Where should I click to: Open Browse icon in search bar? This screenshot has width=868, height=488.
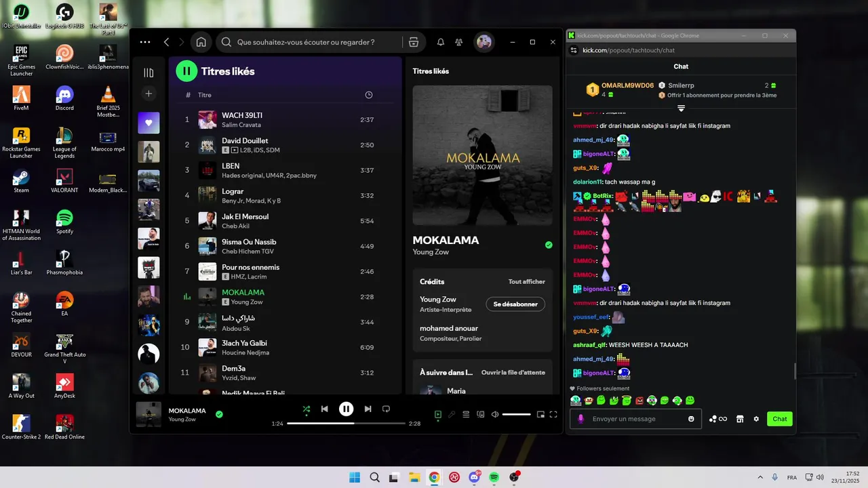414,42
